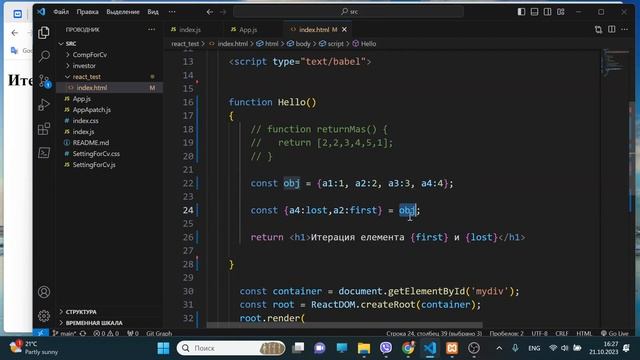Toggle secondary side bar layout icon

click(547, 12)
